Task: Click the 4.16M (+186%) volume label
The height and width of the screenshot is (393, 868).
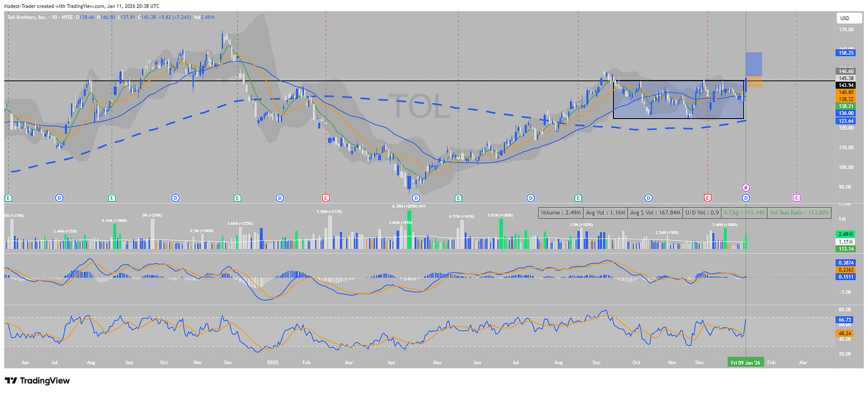Action: [x=114, y=221]
